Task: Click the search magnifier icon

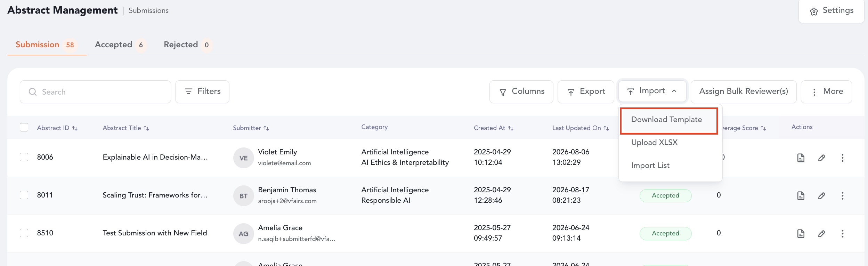Action: pyautogui.click(x=33, y=92)
